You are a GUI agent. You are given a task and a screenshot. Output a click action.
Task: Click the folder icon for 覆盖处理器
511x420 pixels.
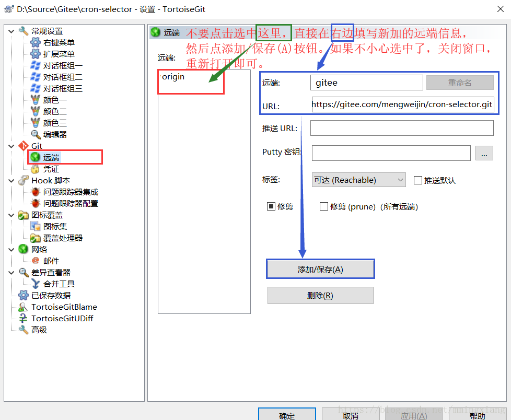35,238
